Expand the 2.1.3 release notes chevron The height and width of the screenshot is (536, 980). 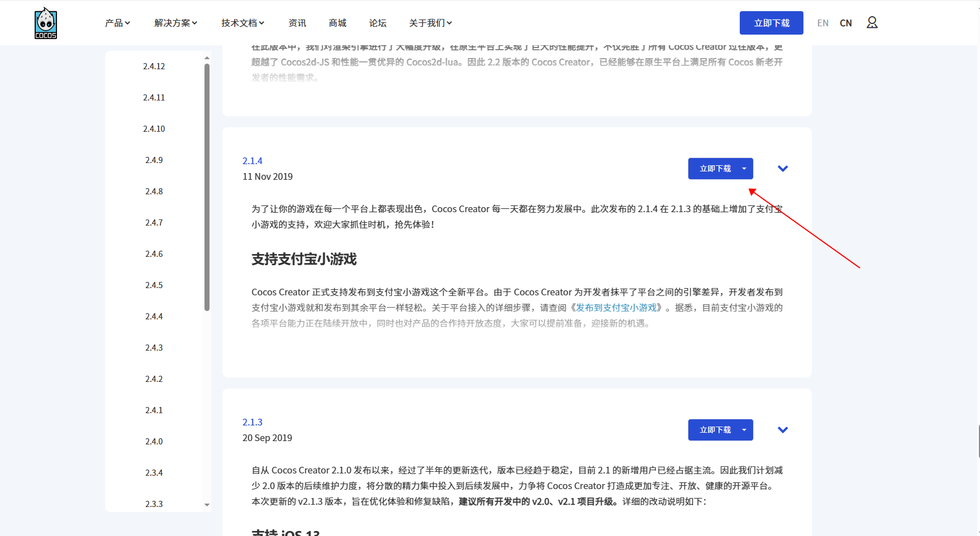[x=783, y=430]
